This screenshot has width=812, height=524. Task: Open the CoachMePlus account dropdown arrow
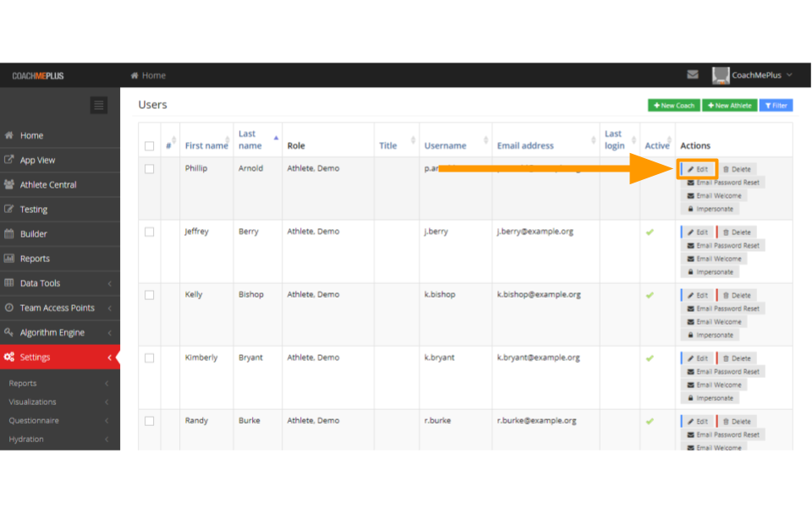(x=789, y=75)
